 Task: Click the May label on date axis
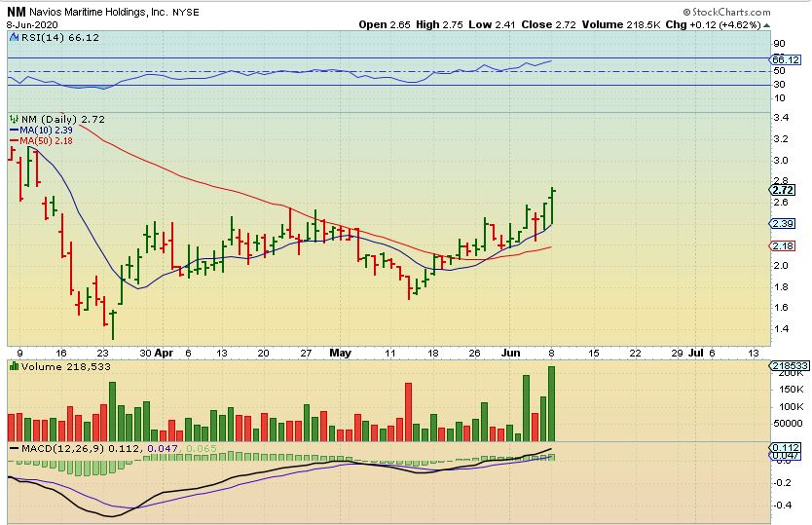pos(340,353)
